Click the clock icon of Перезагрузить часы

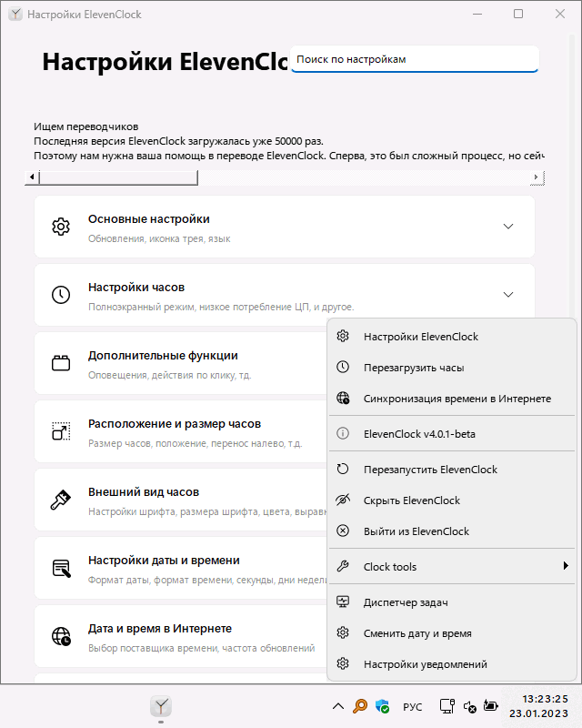click(x=343, y=368)
